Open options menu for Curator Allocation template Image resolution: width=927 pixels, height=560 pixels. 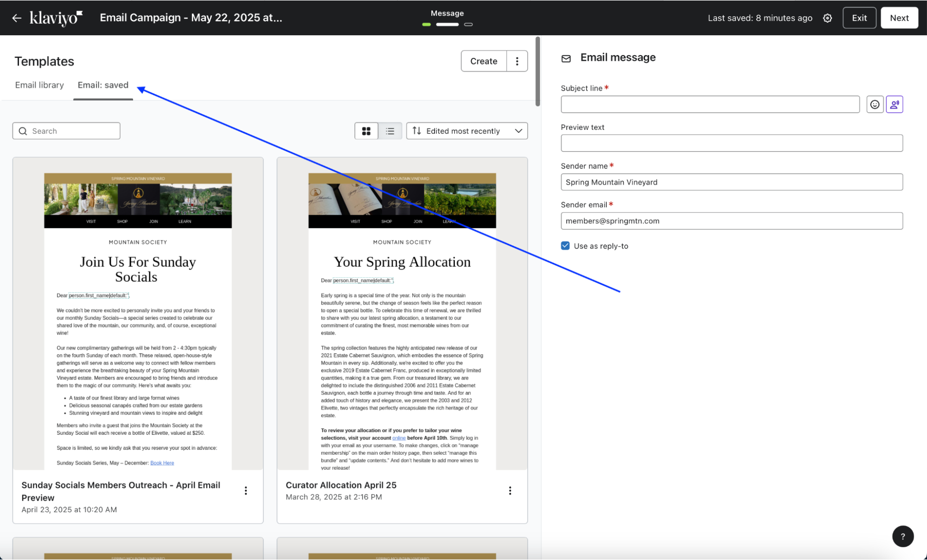coord(510,490)
